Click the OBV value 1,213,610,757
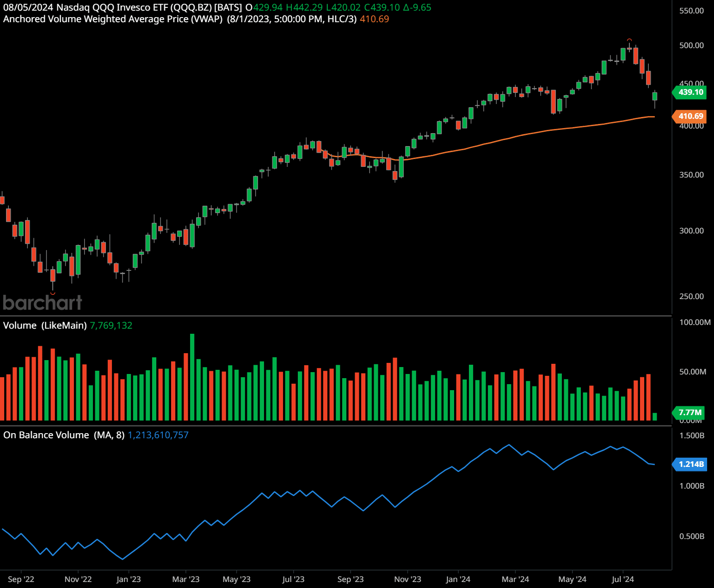714x588 pixels. [158, 435]
